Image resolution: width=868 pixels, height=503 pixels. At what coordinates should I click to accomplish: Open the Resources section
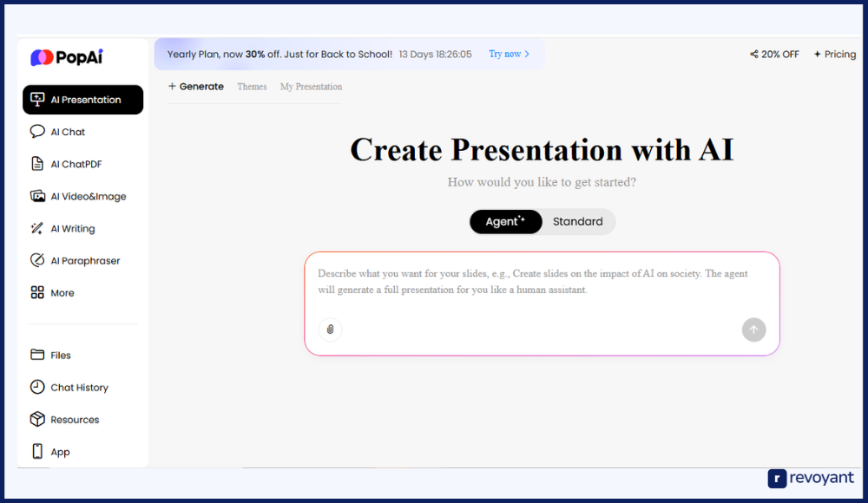coord(75,420)
